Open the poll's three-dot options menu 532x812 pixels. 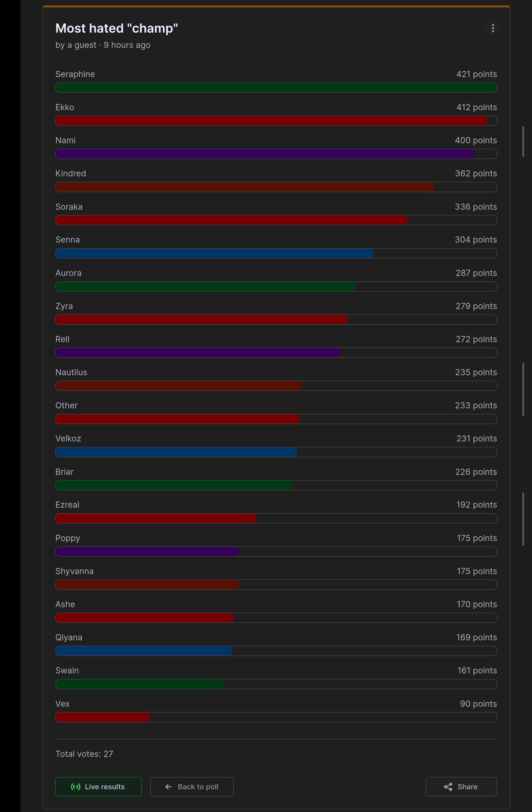[x=493, y=28]
